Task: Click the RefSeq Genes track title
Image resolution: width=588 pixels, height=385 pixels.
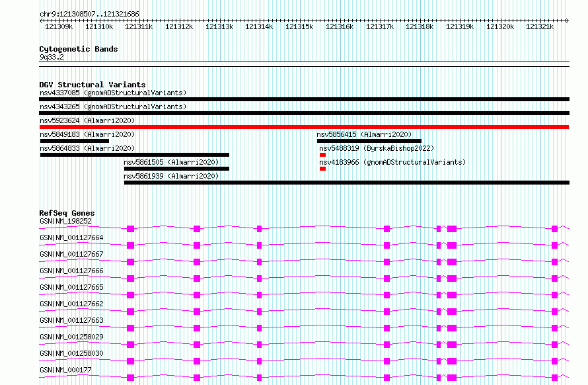Action: point(67,213)
